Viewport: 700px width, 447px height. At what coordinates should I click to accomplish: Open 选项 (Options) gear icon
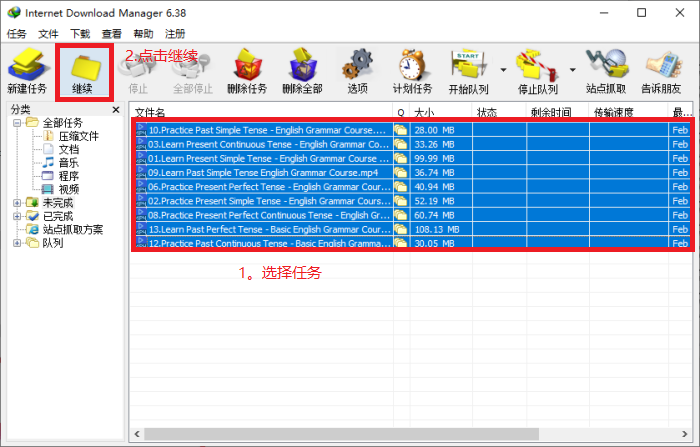[x=357, y=68]
